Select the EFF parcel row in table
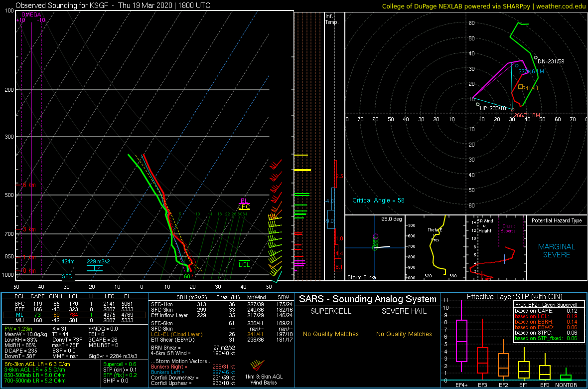The width and height of the screenshot is (588, 389). (75, 308)
